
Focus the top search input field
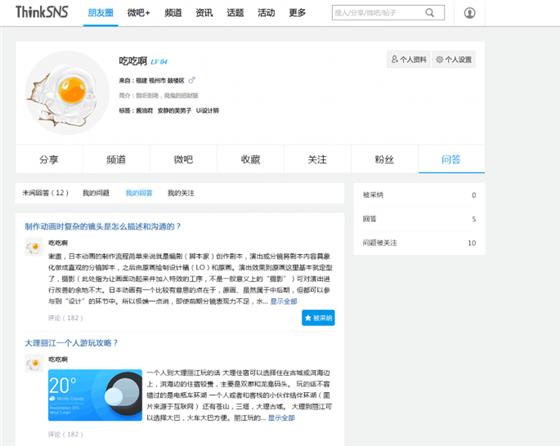(x=378, y=13)
